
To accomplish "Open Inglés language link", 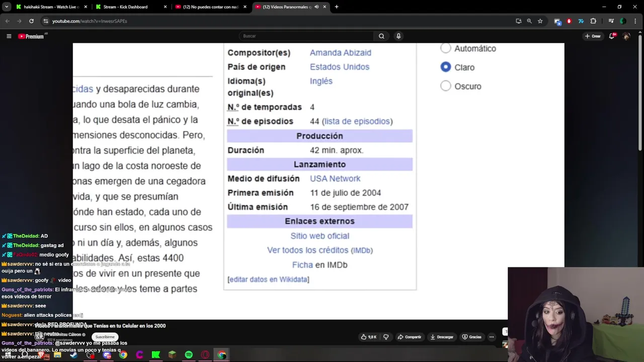I will click(321, 81).
